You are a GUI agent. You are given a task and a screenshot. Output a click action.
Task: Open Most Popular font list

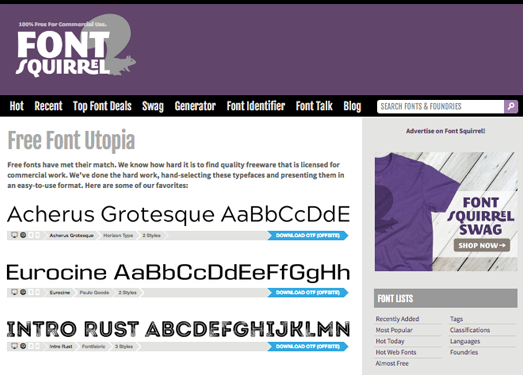pos(394,330)
